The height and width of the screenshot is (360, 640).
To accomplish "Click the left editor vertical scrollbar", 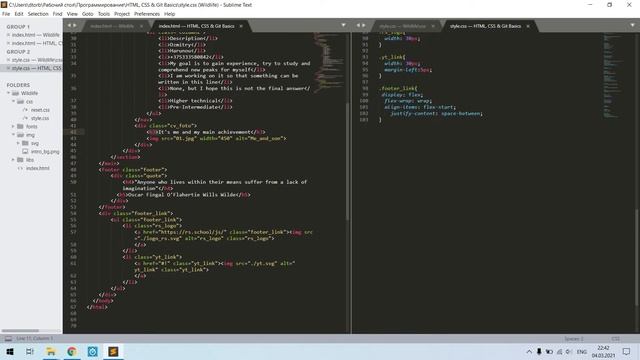I will click(x=347, y=161).
